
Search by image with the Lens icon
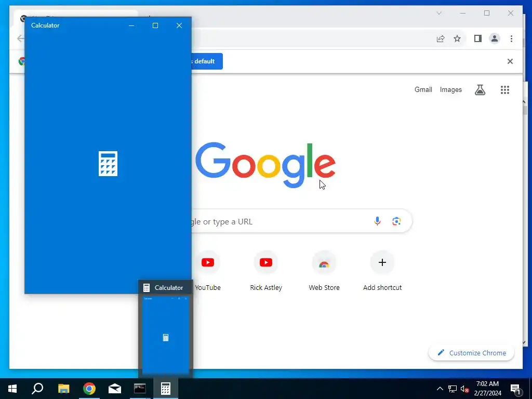pyautogui.click(x=396, y=221)
